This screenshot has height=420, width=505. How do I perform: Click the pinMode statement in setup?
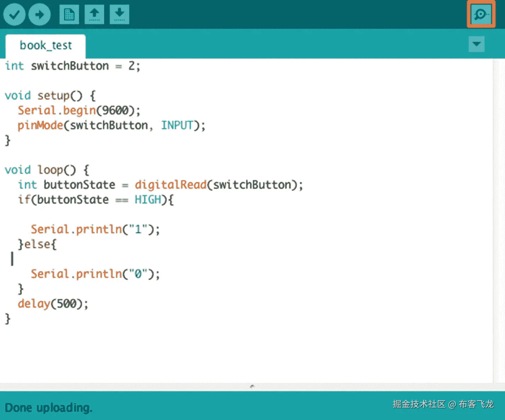pyautogui.click(x=110, y=125)
